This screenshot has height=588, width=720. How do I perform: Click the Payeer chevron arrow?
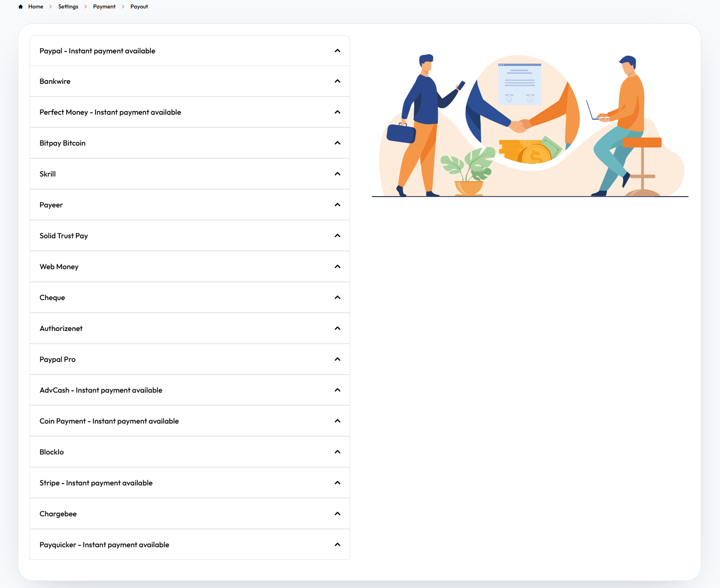point(338,205)
